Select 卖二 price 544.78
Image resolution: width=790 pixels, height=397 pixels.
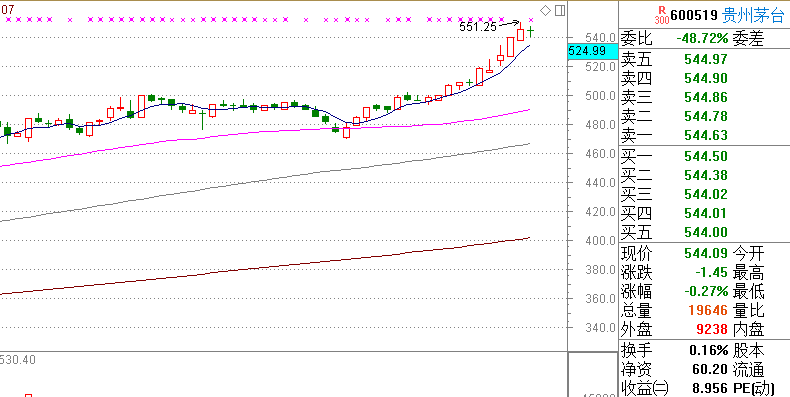tap(706, 116)
